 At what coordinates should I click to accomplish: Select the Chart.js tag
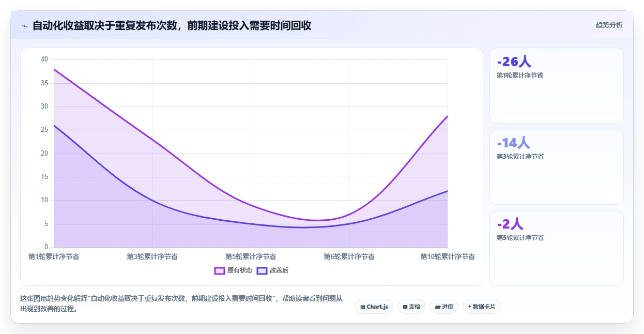coord(374,307)
